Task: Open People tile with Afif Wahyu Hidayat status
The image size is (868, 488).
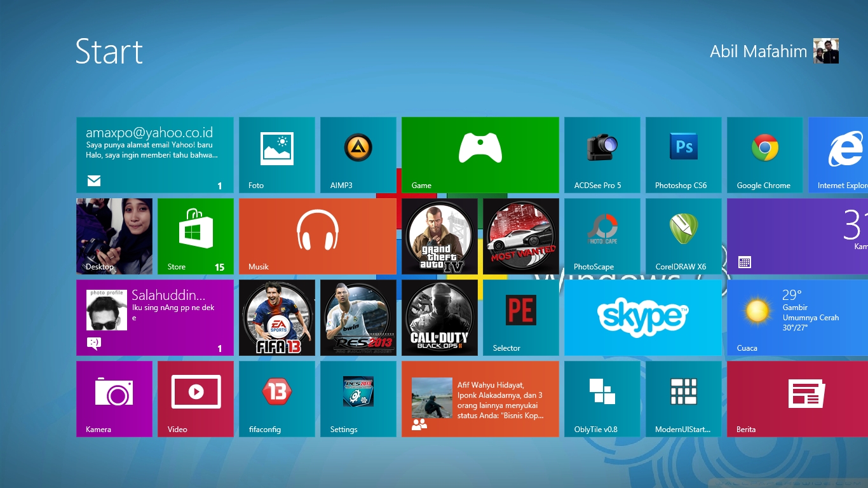Action: (480, 399)
